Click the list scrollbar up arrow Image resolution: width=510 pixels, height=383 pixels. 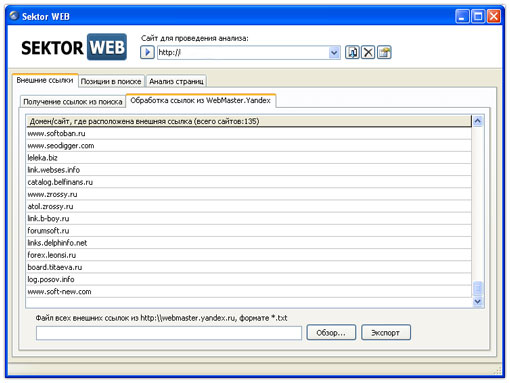[477, 121]
